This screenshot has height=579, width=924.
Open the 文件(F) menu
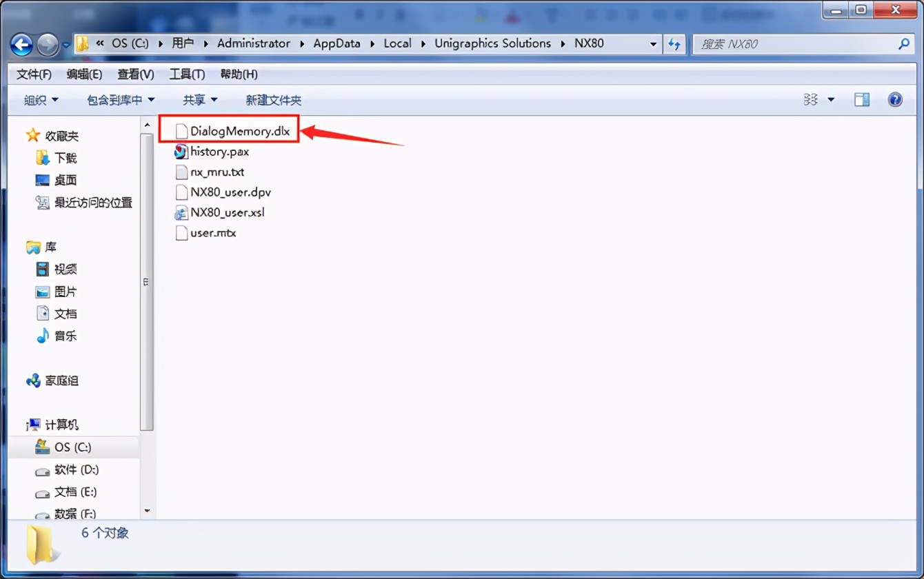[34, 74]
